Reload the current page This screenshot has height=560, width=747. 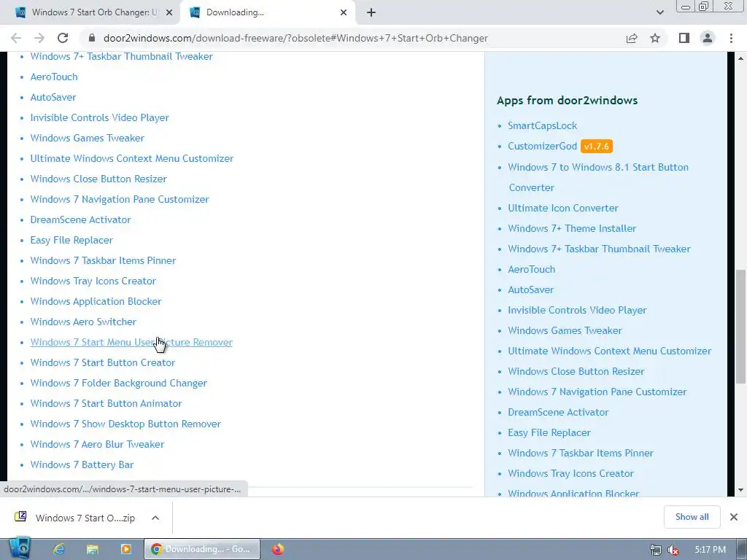[63, 38]
